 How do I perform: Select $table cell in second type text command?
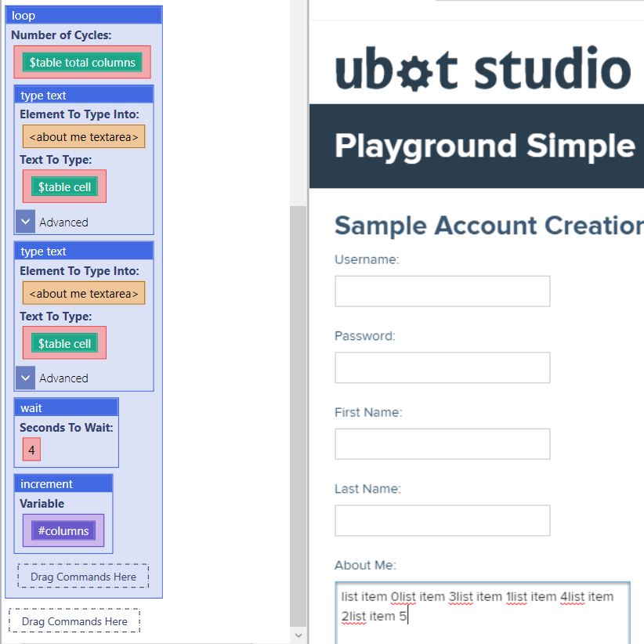point(64,343)
